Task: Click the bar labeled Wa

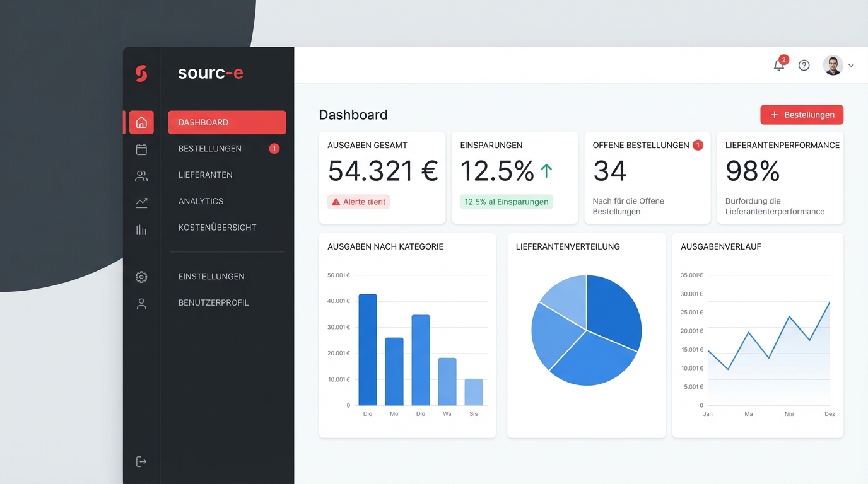Action: coord(447,382)
